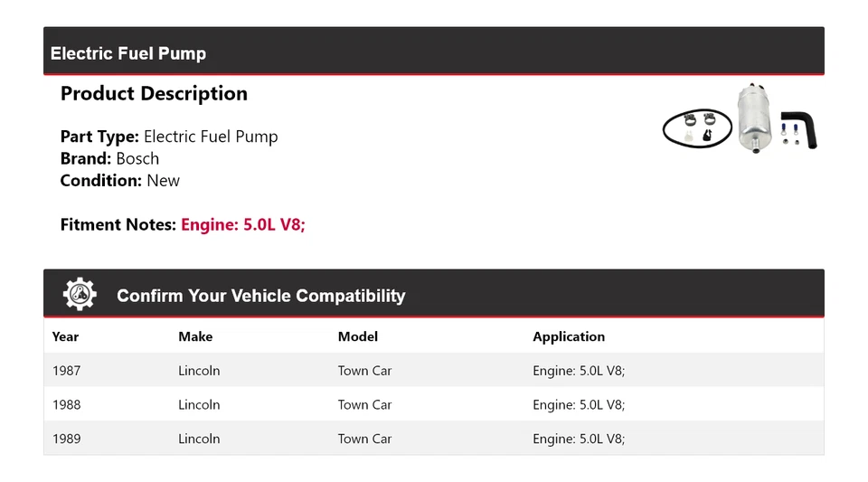Click the Application column header
Image resolution: width=868 pixels, height=482 pixels.
point(569,336)
